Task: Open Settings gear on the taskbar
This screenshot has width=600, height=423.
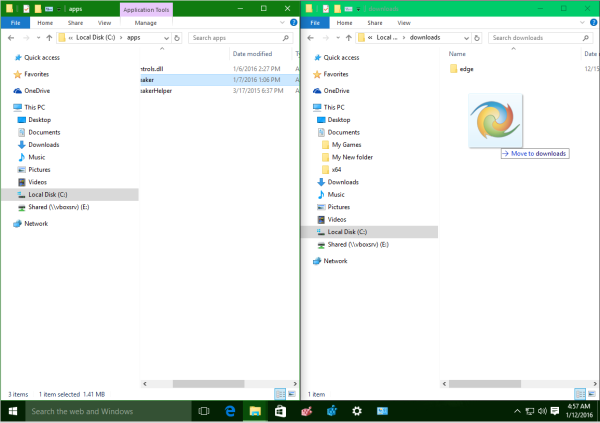Action: coord(357,411)
